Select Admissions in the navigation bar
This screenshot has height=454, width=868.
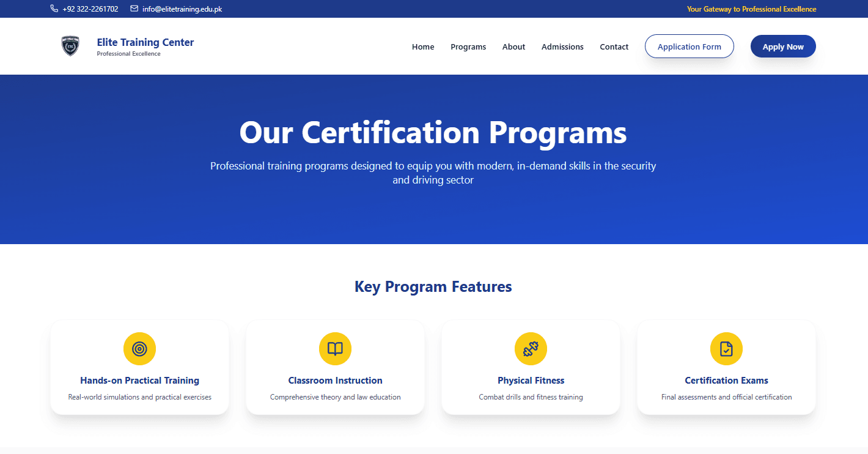pyautogui.click(x=562, y=47)
